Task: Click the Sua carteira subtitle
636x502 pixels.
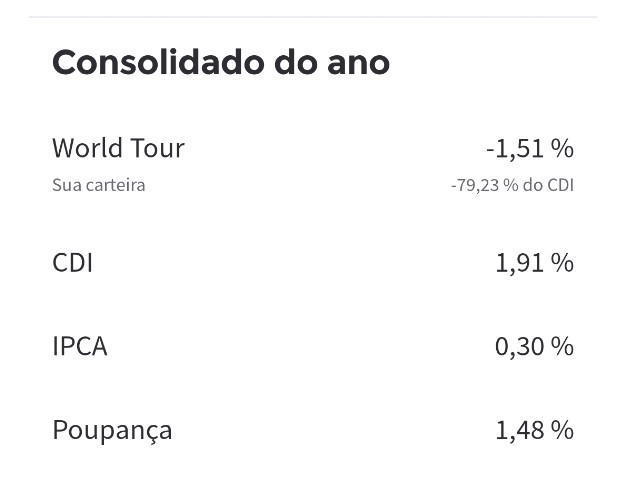Action: [99, 185]
